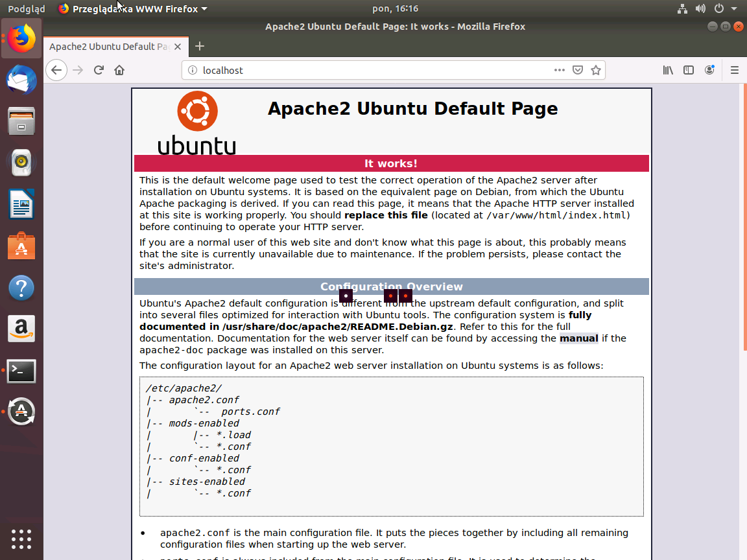Save the page to Pocket

[577, 70]
